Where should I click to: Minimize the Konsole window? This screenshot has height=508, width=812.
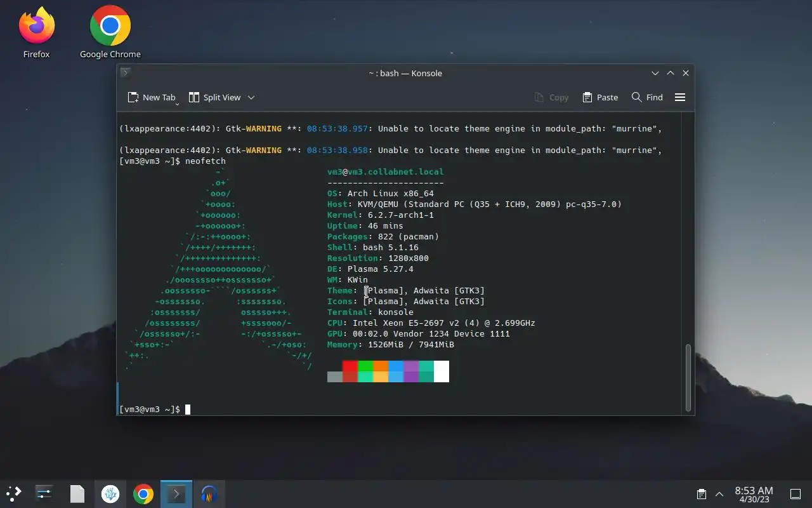coord(655,73)
